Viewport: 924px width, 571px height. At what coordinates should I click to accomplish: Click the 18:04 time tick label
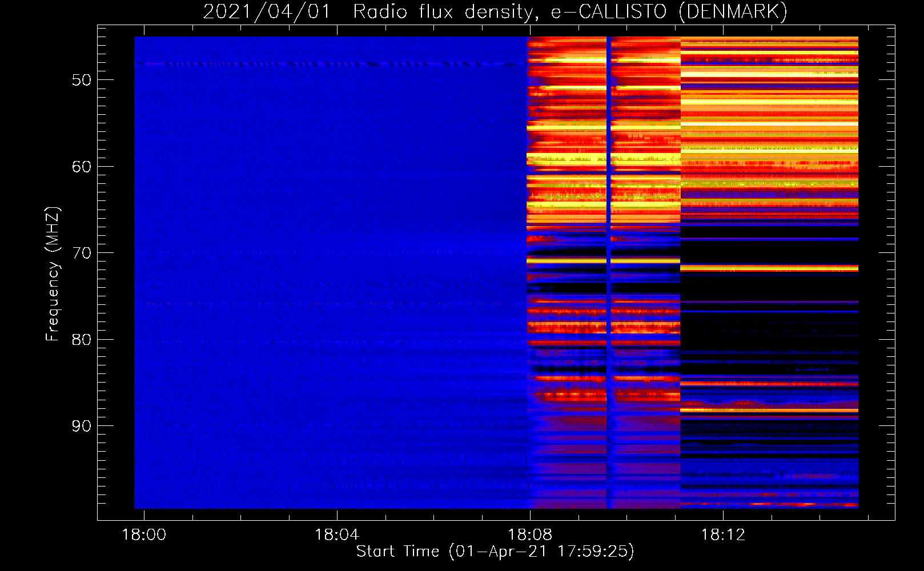(337, 535)
